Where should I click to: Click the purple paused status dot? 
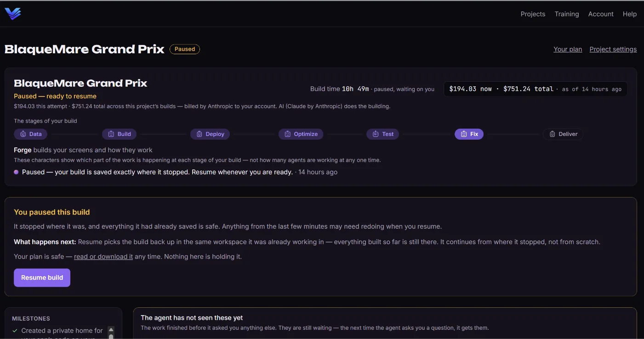coord(16,172)
